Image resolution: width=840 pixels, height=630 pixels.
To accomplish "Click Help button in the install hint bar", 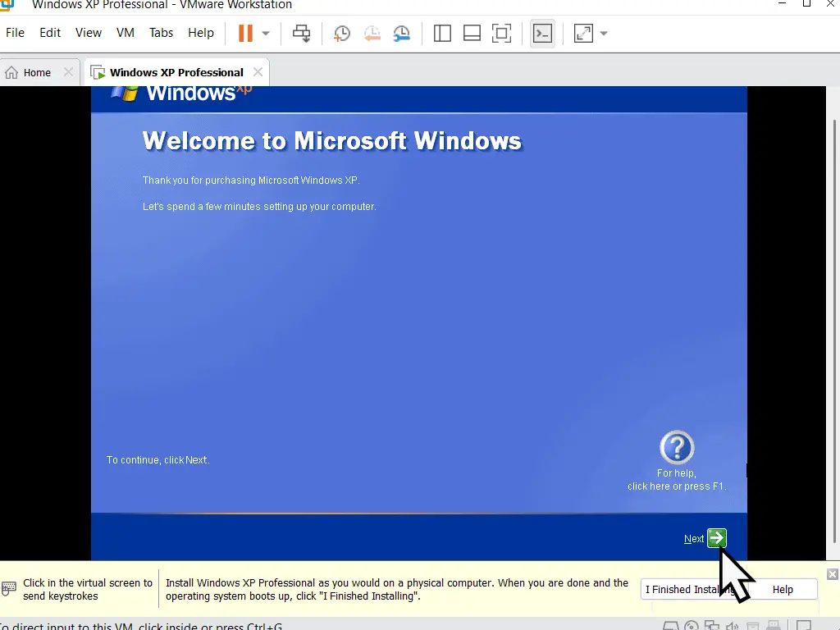I will pyautogui.click(x=783, y=589).
